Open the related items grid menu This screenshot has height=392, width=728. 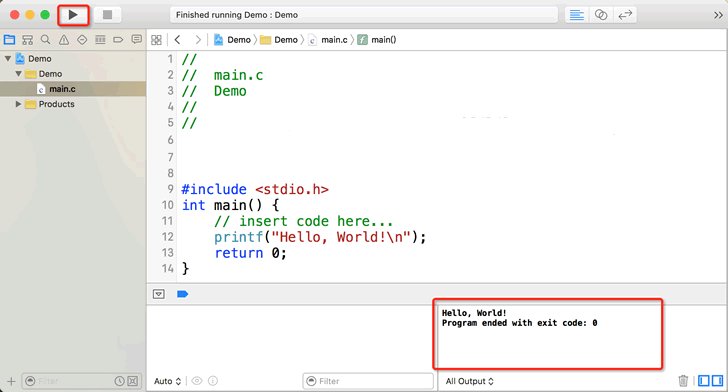click(x=156, y=40)
